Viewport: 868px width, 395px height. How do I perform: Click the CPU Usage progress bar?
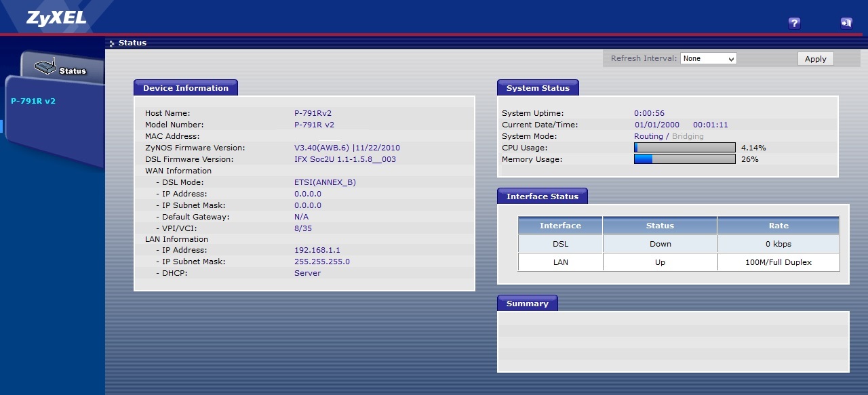(x=684, y=148)
